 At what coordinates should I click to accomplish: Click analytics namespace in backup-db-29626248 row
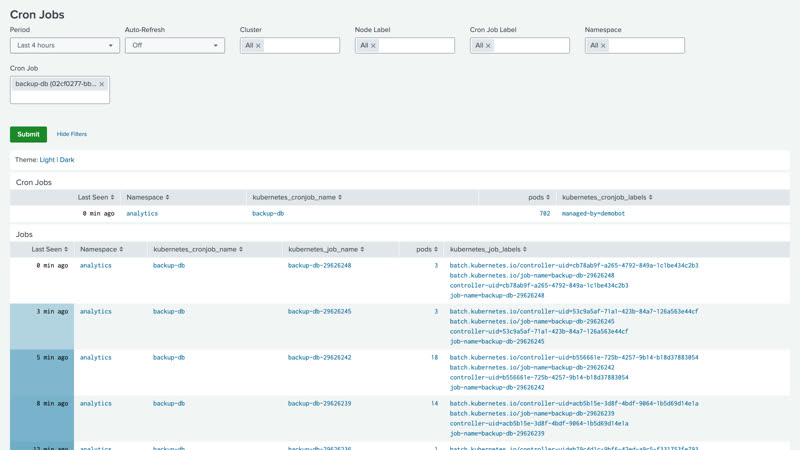pos(95,265)
